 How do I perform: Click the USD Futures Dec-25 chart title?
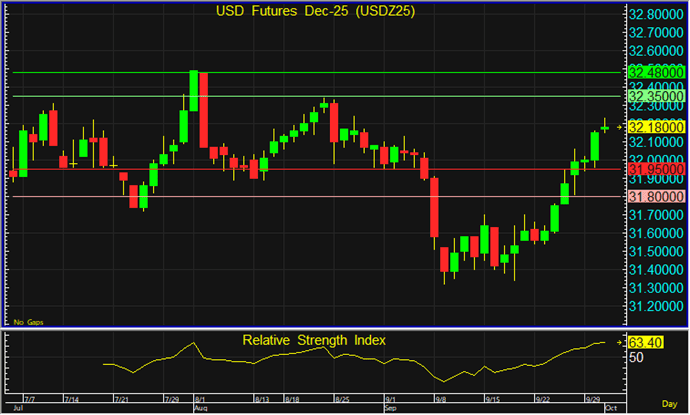pyautogui.click(x=314, y=12)
